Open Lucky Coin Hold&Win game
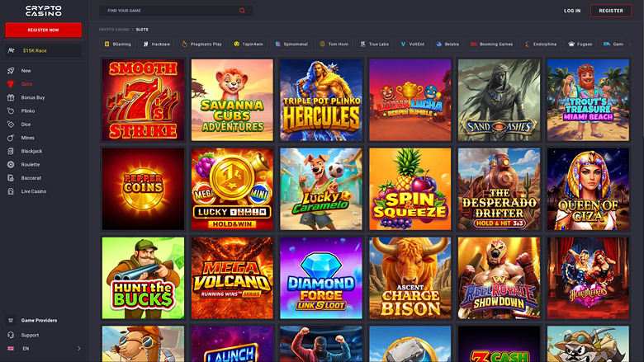 click(x=232, y=189)
